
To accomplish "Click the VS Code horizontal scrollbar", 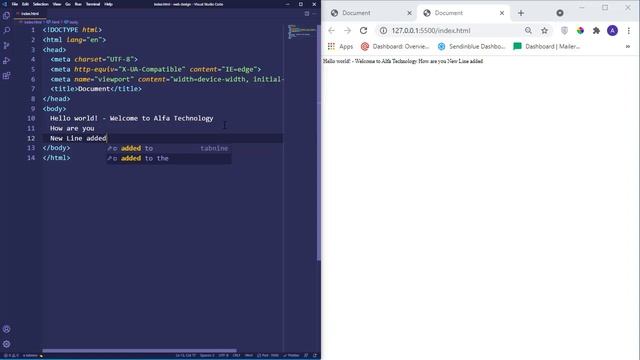I will (x=139, y=351).
